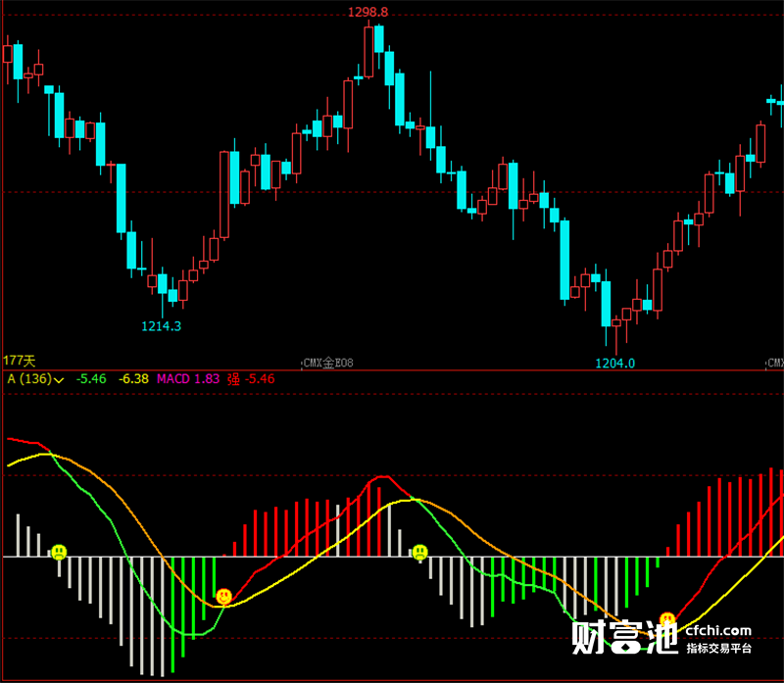Click the smiley buy marker after the 1214.3 low
Viewport: 784px width, 683px height.
[224, 597]
